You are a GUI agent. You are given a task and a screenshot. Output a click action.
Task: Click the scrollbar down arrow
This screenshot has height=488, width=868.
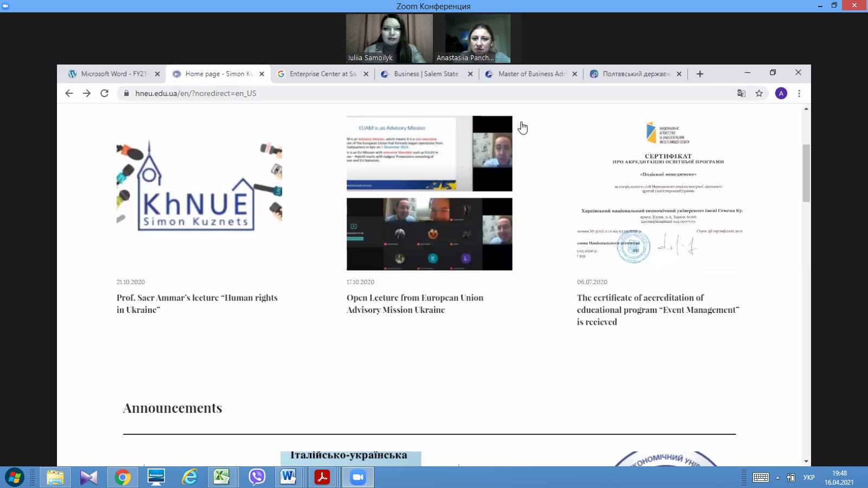click(x=806, y=461)
